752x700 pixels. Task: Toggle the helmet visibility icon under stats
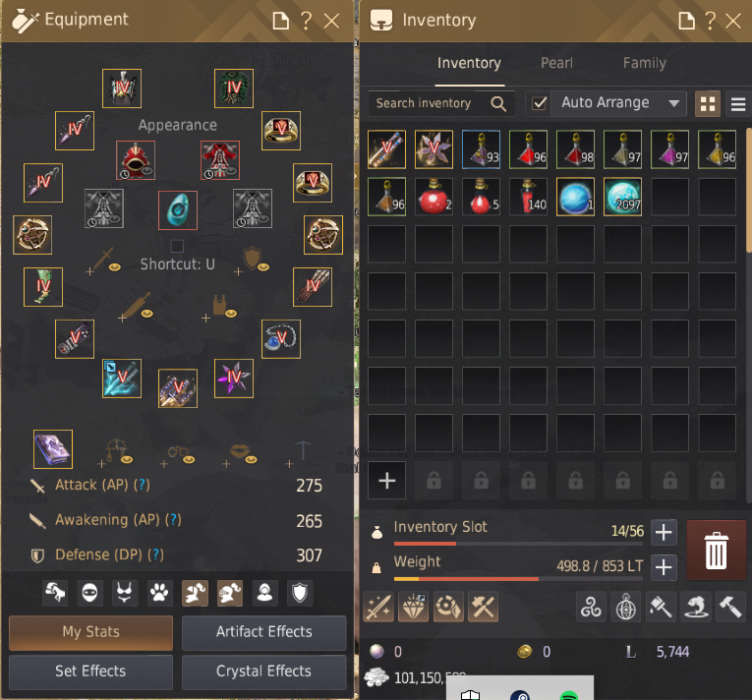[230, 593]
